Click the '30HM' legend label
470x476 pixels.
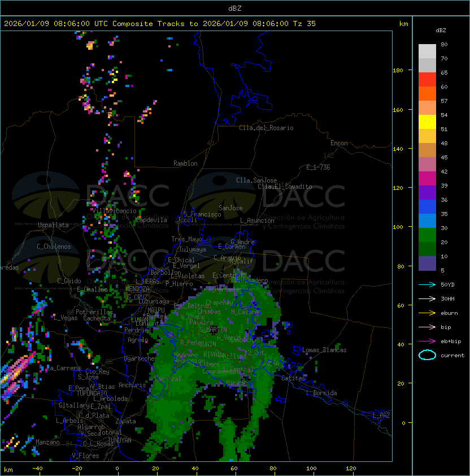447,298
